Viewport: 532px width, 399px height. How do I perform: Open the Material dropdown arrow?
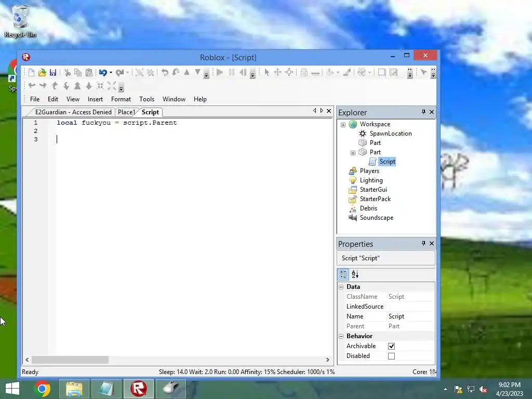pos(369,73)
